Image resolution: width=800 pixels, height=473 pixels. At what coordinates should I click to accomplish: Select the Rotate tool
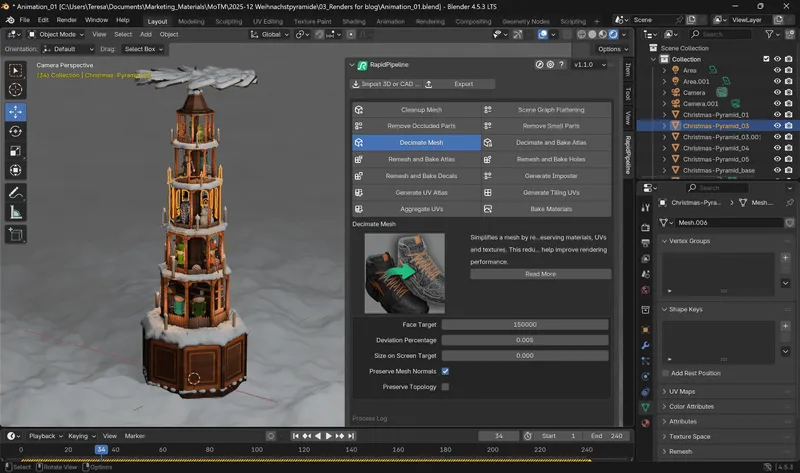(x=16, y=131)
